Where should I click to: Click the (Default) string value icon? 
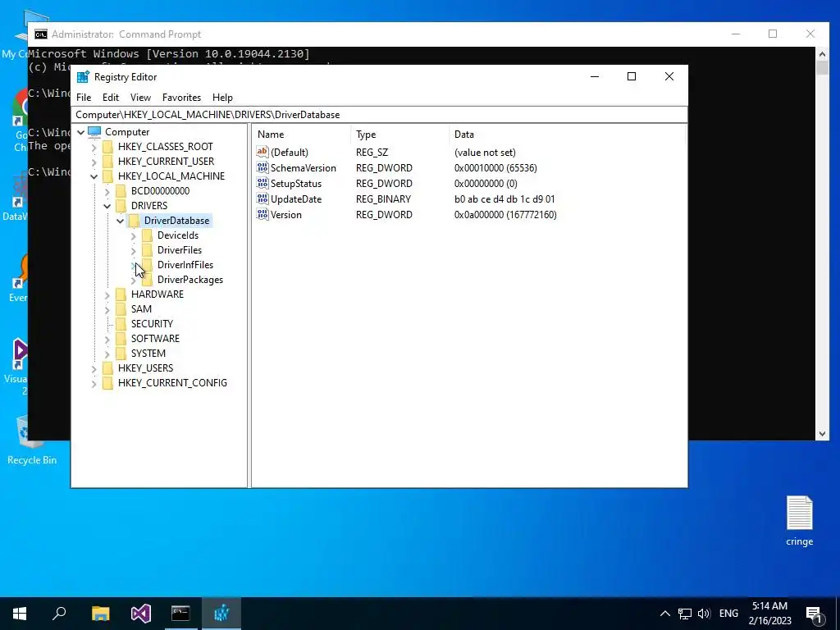pos(262,152)
